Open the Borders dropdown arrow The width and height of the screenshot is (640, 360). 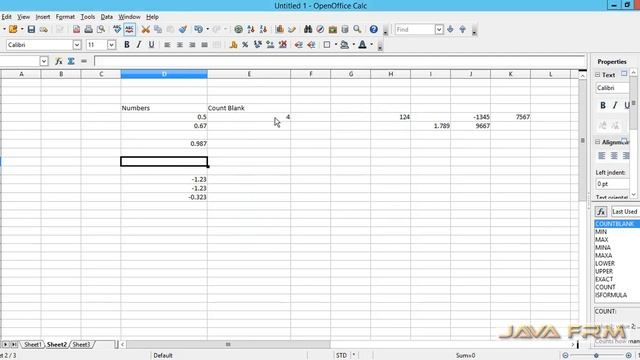[336, 45]
